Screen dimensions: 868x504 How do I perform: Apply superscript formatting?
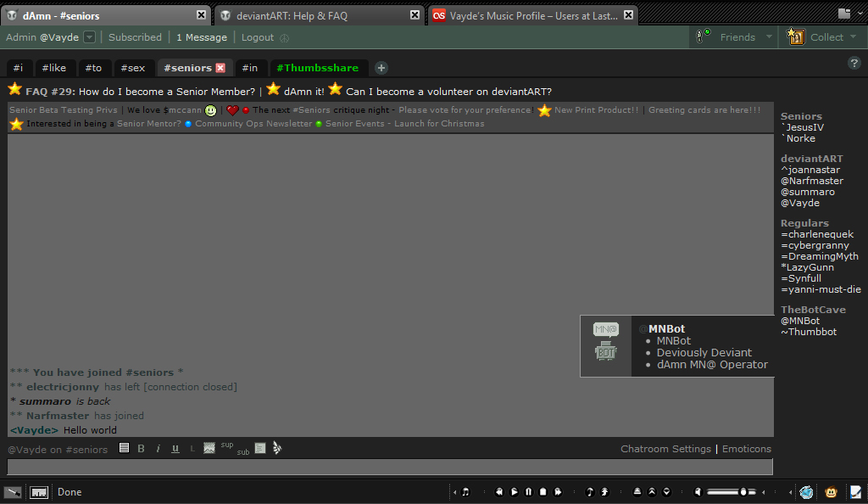pos(227,445)
